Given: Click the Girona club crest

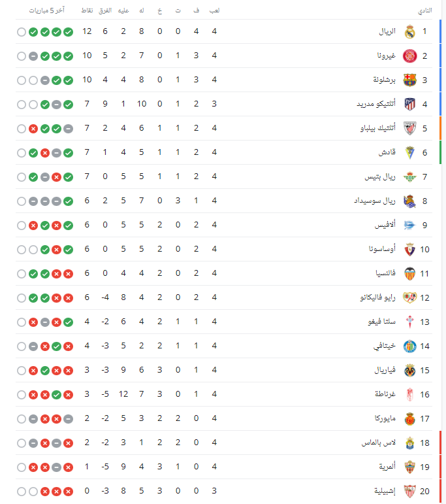Looking at the screenshot, I should (409, 56).
